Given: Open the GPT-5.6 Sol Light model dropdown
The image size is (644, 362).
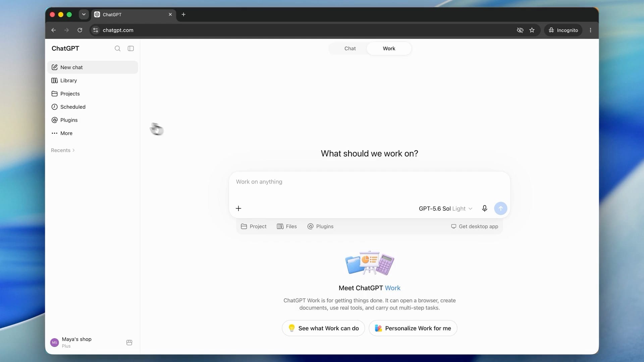Looking at the screenshot, I should (x=445, y=208).
